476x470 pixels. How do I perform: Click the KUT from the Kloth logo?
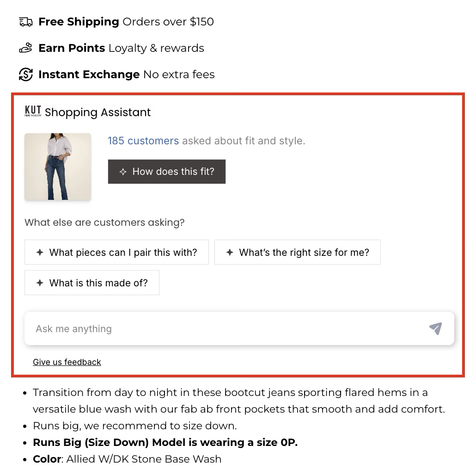33,111
